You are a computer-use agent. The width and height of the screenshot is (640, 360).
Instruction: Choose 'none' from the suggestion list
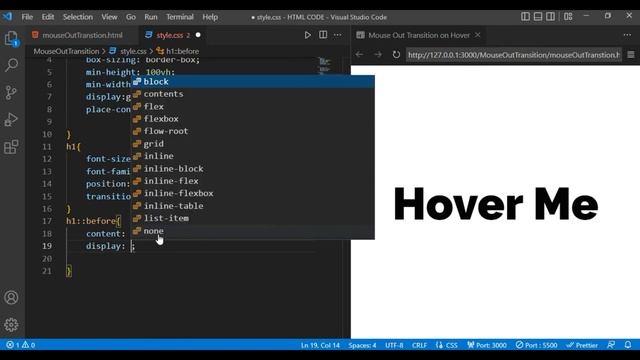[x=253, y=231]
